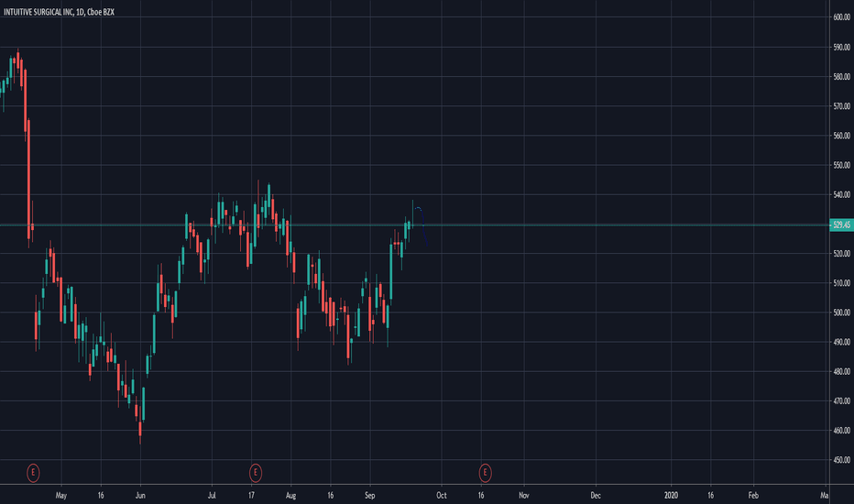Click the Oct label on time axis
This screenshot has width=854, height=504.
[441, 495]
